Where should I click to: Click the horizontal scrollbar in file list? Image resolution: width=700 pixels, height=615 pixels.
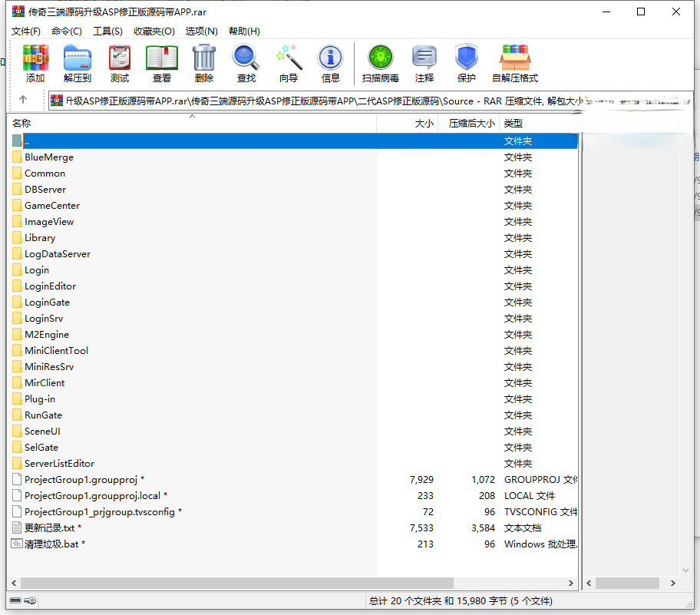coord(230,584)
